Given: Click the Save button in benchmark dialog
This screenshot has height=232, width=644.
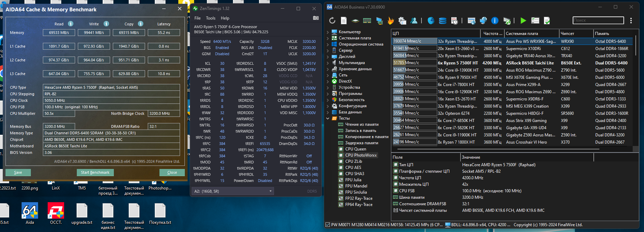Looking at the screenshot, I should (x=18, y=172).
